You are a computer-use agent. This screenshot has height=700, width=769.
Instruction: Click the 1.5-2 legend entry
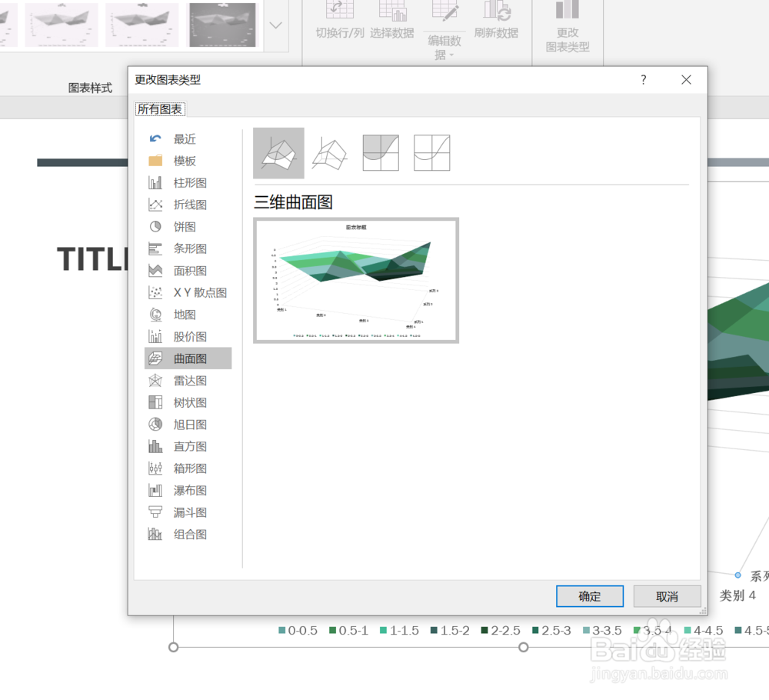point(450,630)
